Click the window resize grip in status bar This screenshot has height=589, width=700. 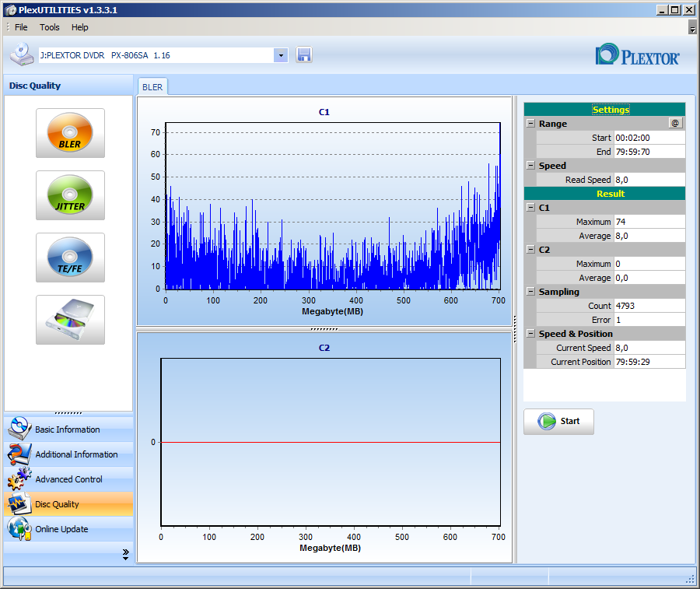click(690, 578)
